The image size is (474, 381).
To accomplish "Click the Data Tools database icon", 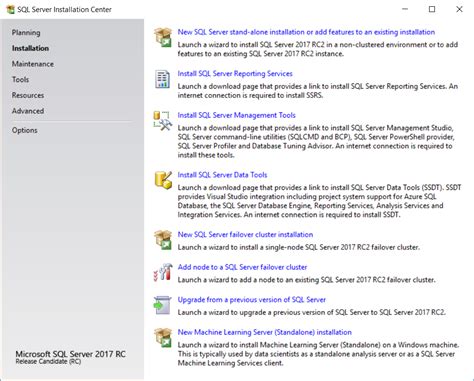I will [x=163, y=180].
